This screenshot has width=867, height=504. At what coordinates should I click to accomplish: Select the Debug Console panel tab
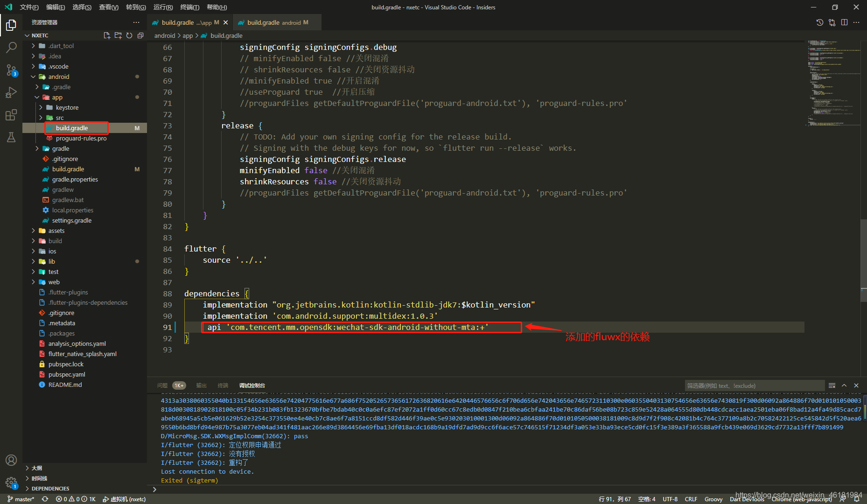pos(252,385)
